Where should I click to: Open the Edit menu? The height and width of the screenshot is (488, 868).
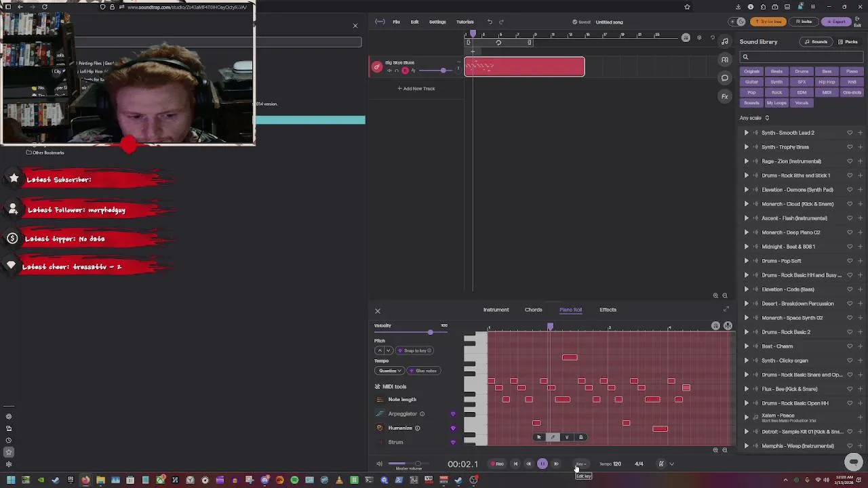[414, 22]
